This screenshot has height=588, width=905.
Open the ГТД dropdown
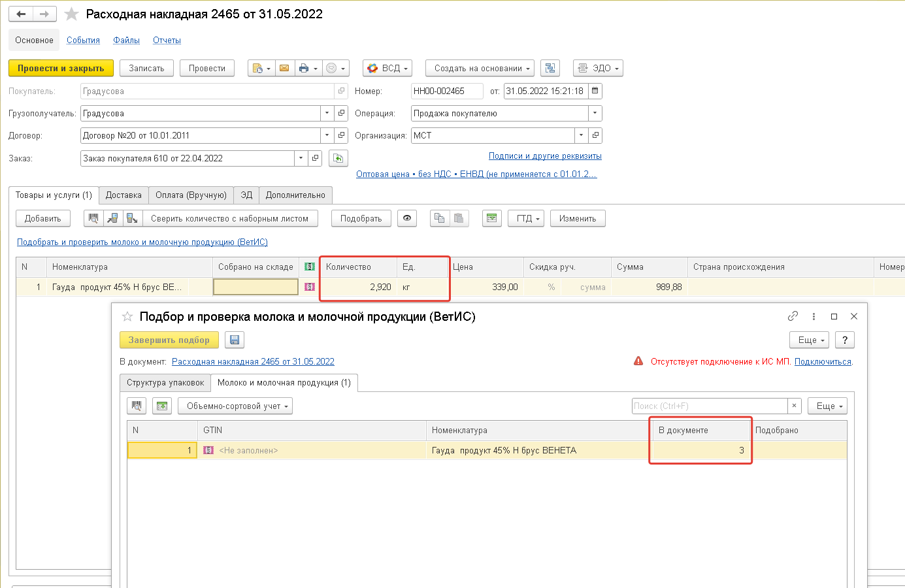526,218
